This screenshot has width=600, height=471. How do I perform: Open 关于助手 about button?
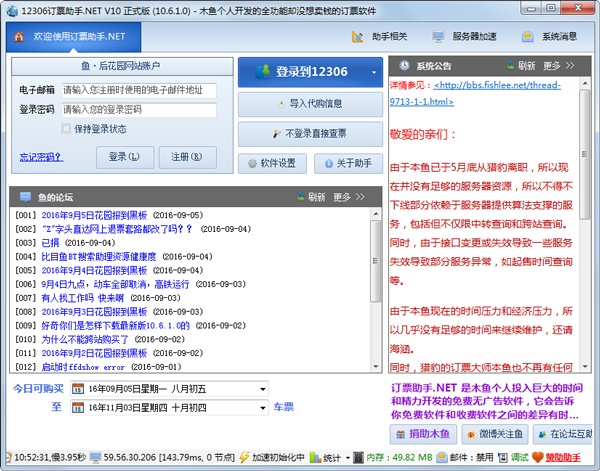coord(349,163)
